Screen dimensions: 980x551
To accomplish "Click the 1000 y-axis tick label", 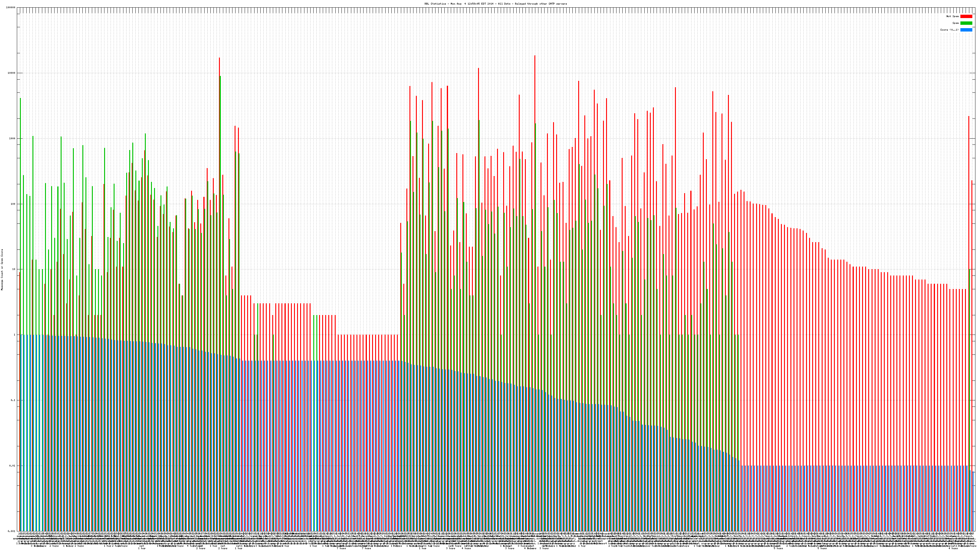I will coord(13,138).
